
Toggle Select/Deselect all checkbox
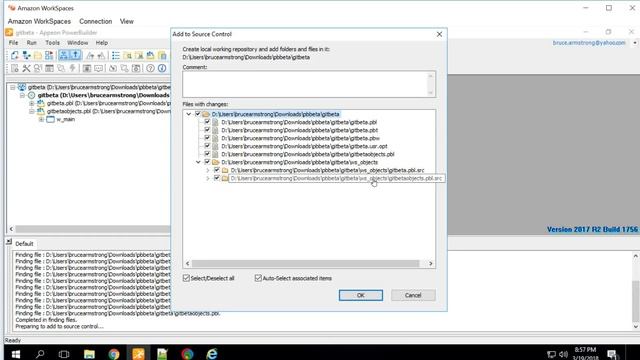[187, 278]
